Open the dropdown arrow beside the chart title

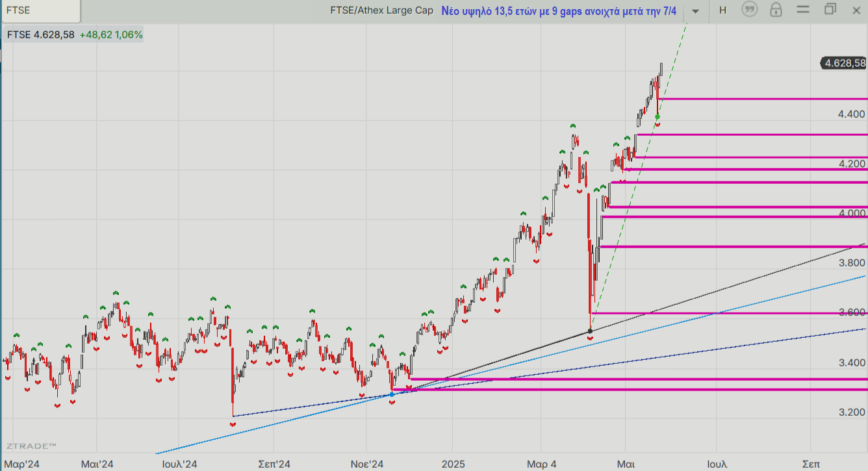(696, 11)
